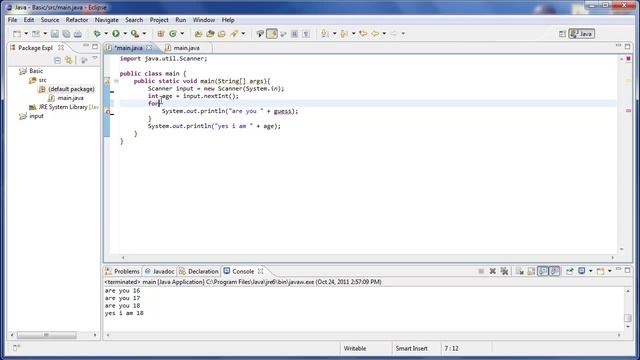Open the dropdown arrow next to New
Viewport: 640px width, 360px height.
[26, 34]
